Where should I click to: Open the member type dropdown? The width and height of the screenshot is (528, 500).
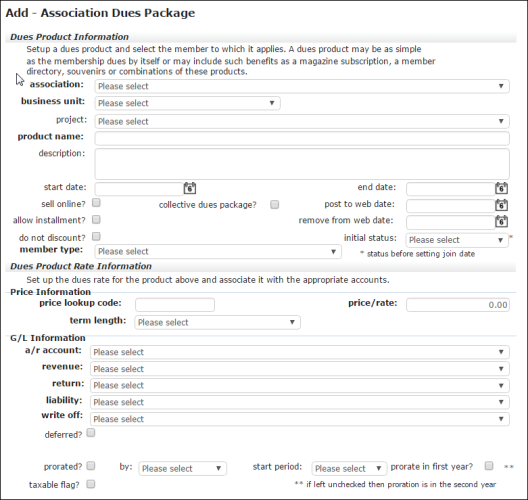(x=218, y=252)
